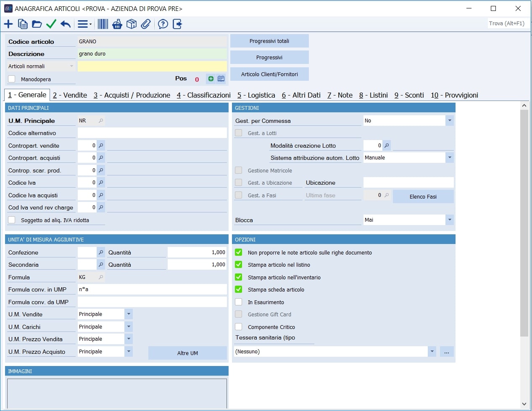Enable the Manodopera checkbox
The image size is (532, 411).
click(12, 79)
